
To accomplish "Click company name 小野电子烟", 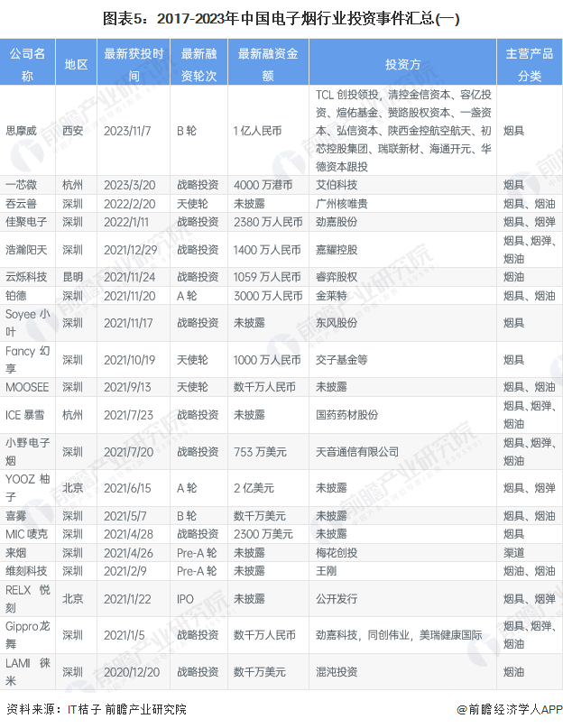I will point(27,452).
